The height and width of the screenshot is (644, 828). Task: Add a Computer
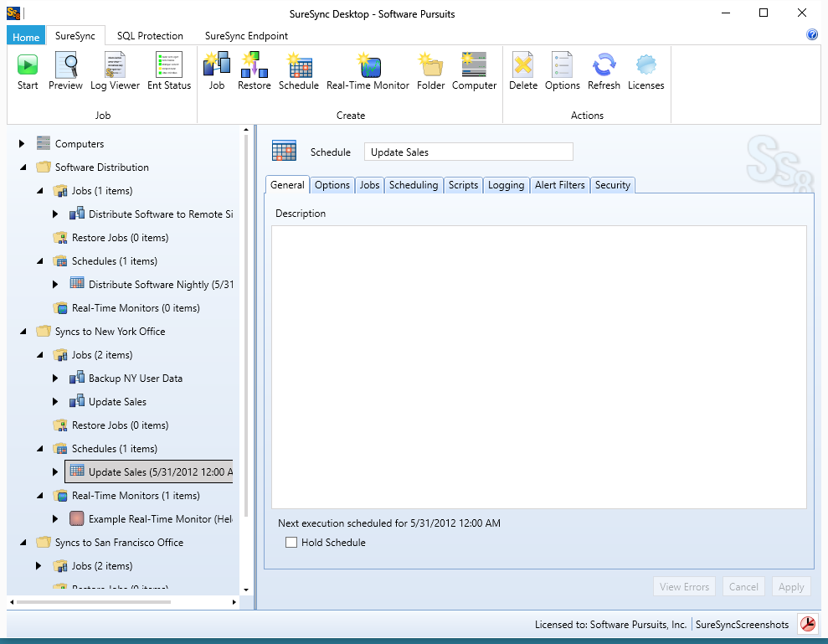pyautogui.click(x=474, y=70)
